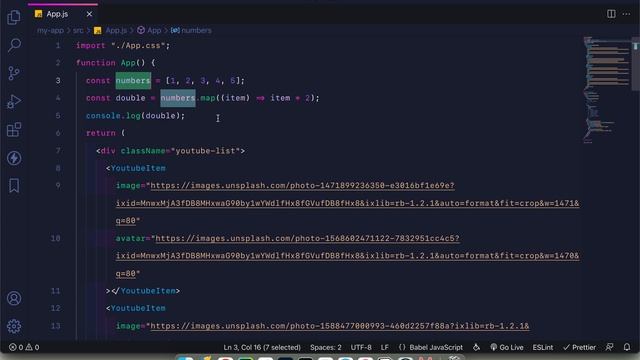Open the Search view in activity bar
This screenshot has width=640, height=360.
(x=14, y=45)
